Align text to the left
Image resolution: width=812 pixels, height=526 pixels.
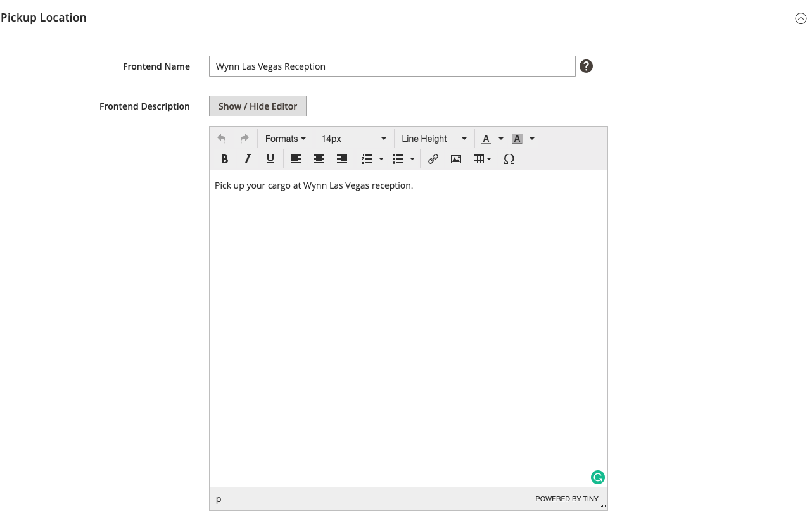[296, 159]
